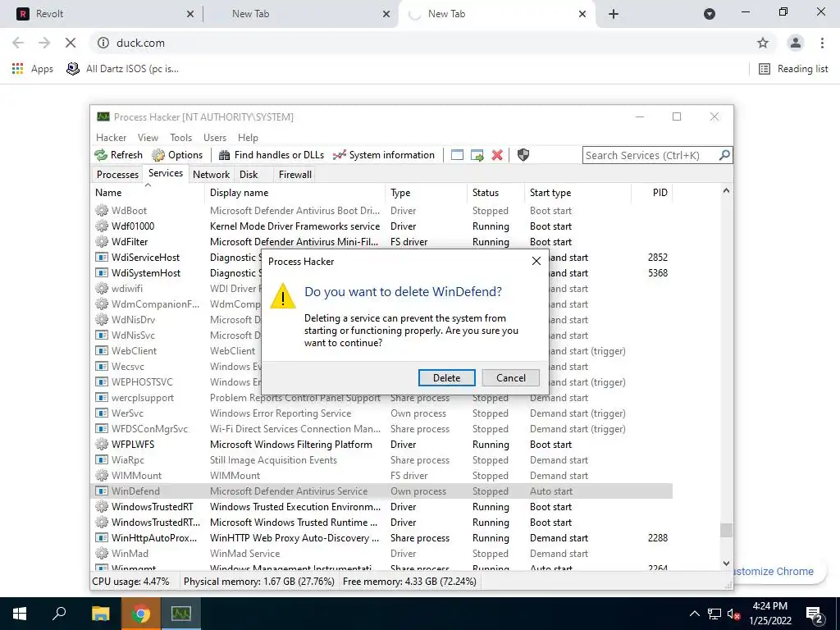Close the Revolt browser tab
Image resolution: width=840 pixels, height=630 pixels.
click(190, 14)
